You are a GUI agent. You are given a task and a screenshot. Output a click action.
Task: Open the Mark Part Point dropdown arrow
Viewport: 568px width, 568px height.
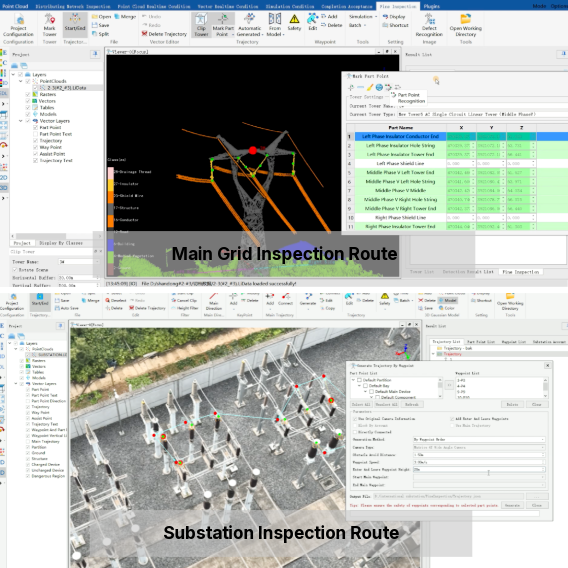point(233,34)
